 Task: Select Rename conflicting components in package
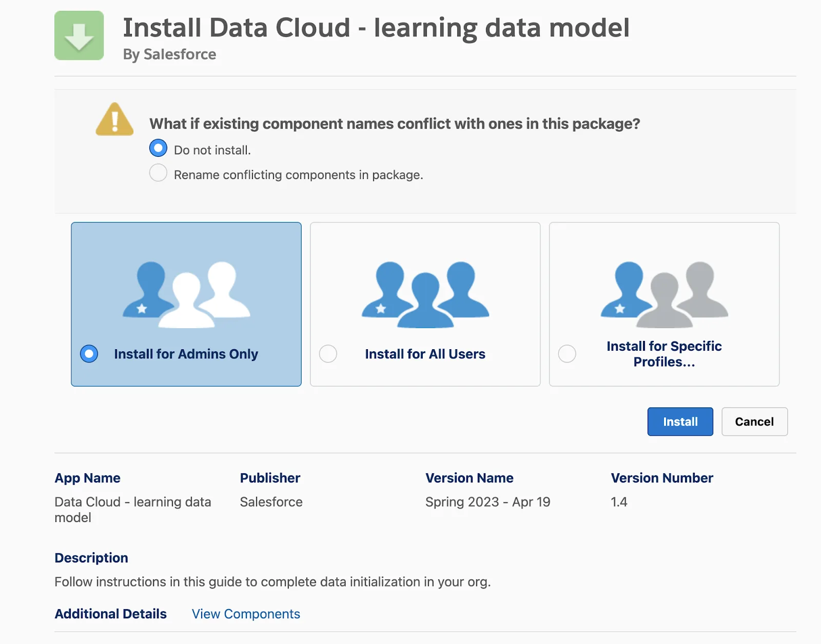point(159,173)
